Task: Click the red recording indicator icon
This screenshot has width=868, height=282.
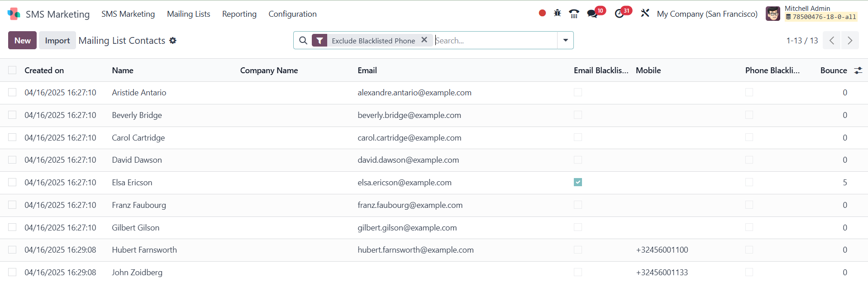Action: tap(542, 13)
